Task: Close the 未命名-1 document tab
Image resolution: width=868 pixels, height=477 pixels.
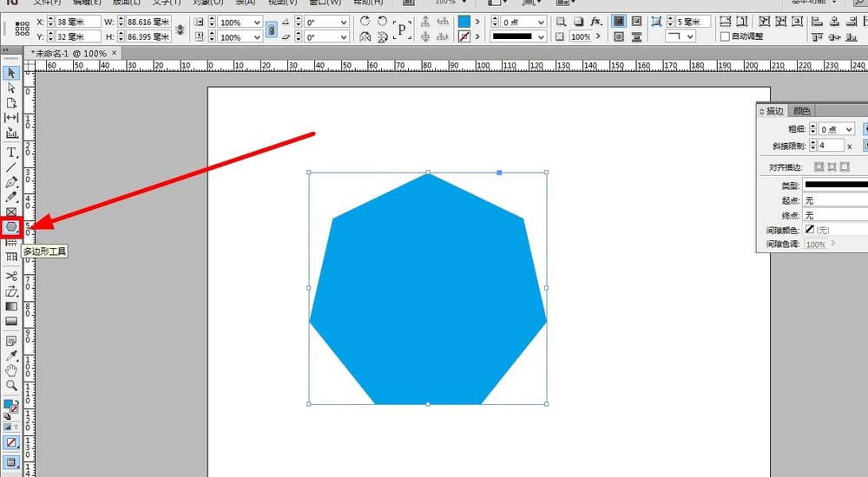Action: [x=115, y=53]
